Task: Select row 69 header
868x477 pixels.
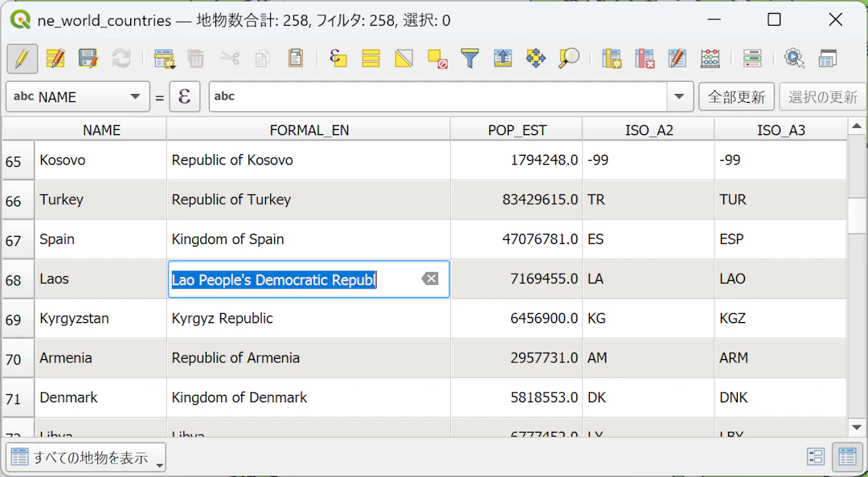Action: (x=18, y=320)
